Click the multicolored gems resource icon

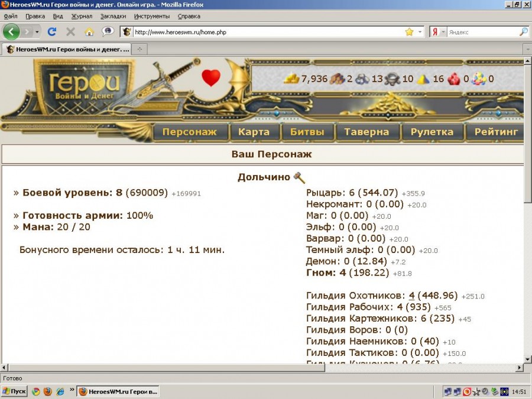479,79
